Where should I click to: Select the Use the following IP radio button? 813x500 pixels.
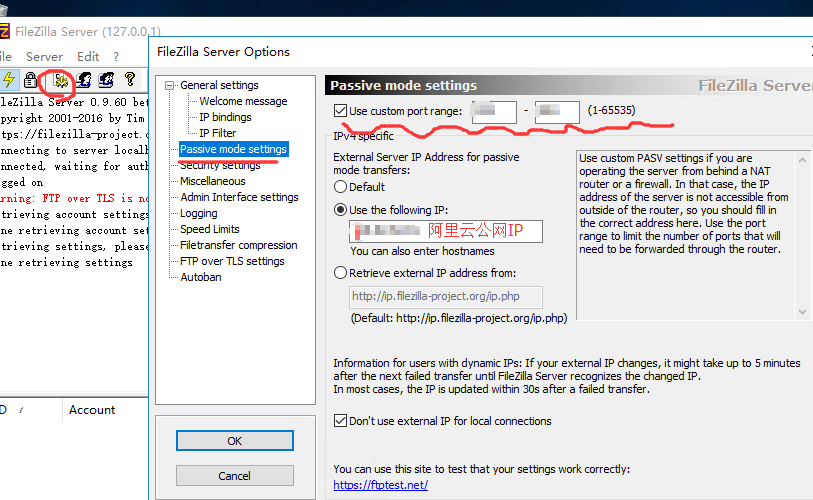tap(340, 210)
